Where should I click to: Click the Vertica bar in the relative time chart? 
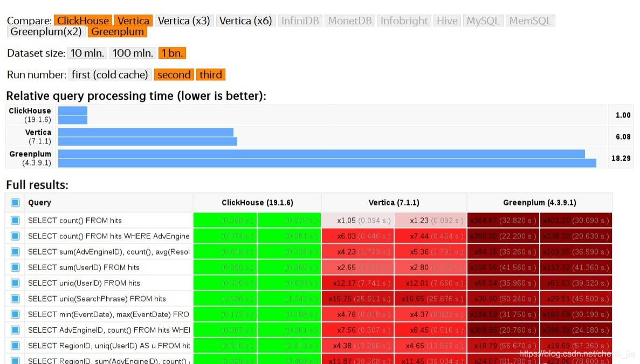pyautogui.click(x=147, y=137)
